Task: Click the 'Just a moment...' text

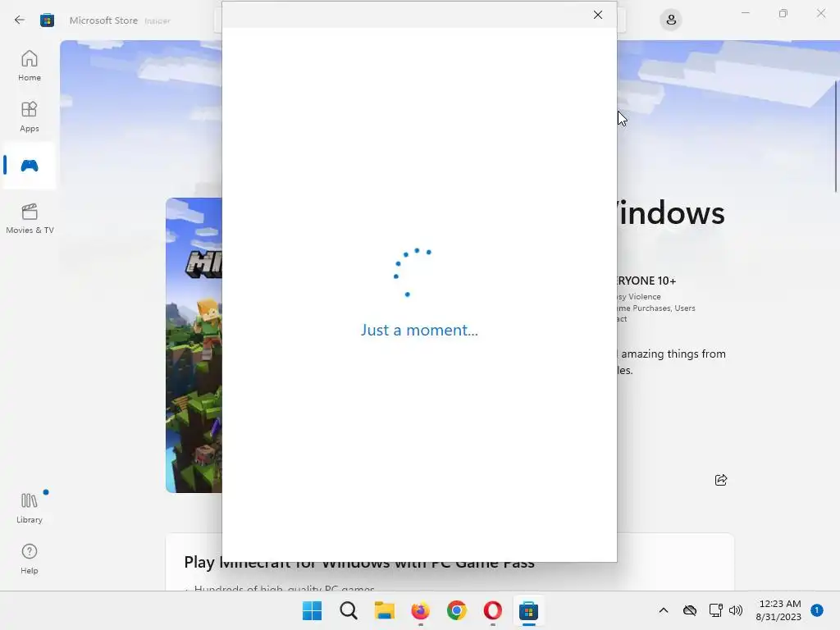Action: (419, 330)
